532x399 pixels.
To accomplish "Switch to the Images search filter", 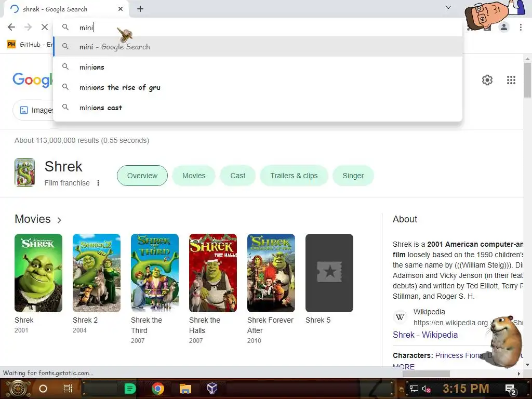I will 34,110.
